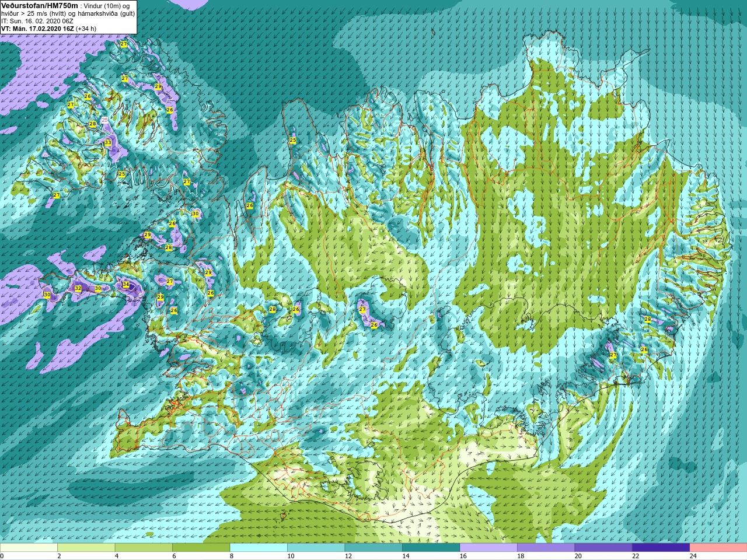Pick the 12–14 m/s teal legend swatch
The image size is (747, 560).
pyautogui.click(x=373, y=548)
